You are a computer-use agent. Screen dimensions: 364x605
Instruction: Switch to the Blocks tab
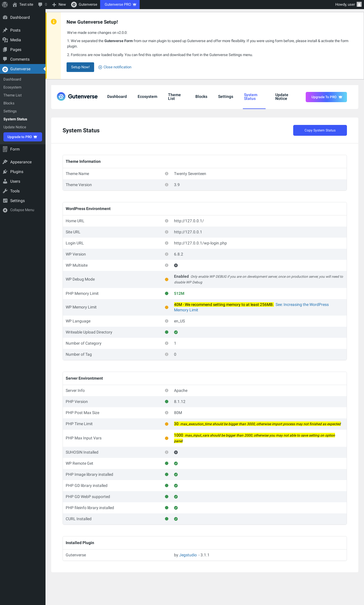tap(201, 97)
